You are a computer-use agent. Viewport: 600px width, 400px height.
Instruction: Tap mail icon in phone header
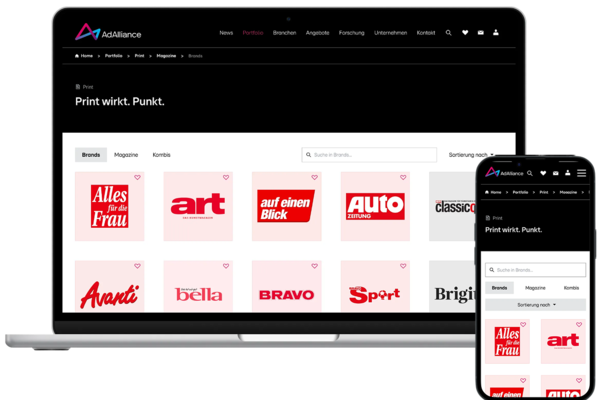[556, 173]
